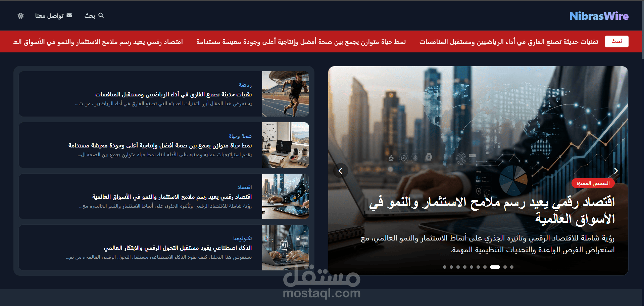Image resolution: width=644 pixels, height=306 pixels.
Task: Open ticker headline نمط حياة متوازن
Action: coord(301,42)
